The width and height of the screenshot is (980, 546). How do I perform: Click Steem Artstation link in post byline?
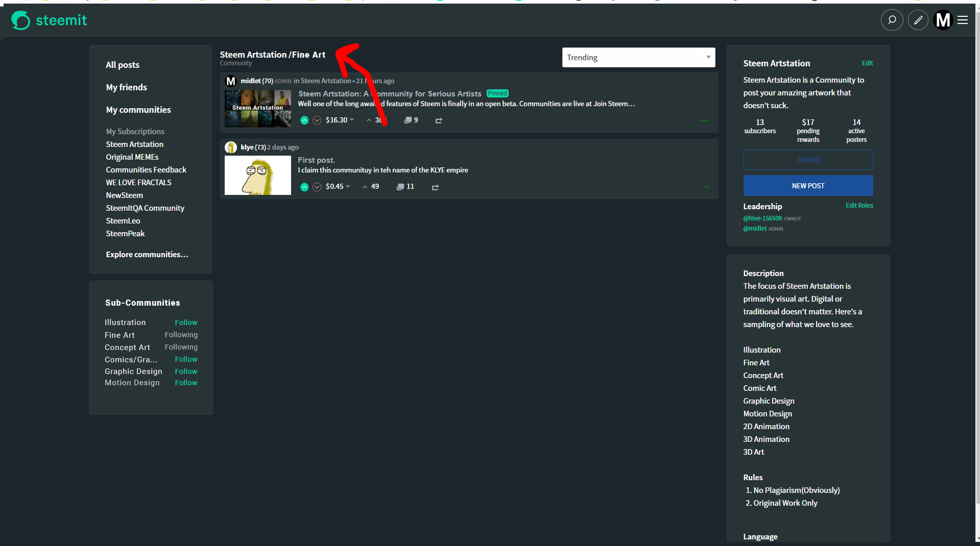(326, 81)
